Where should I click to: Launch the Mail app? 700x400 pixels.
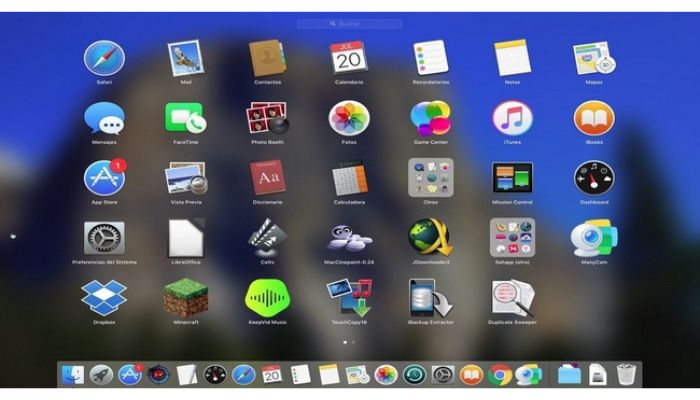pos(186,58)
